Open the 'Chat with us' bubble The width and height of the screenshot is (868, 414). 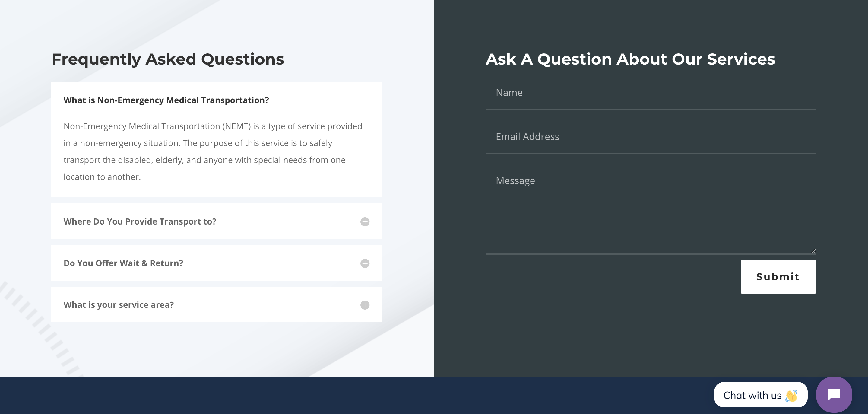tap(761, 395)
